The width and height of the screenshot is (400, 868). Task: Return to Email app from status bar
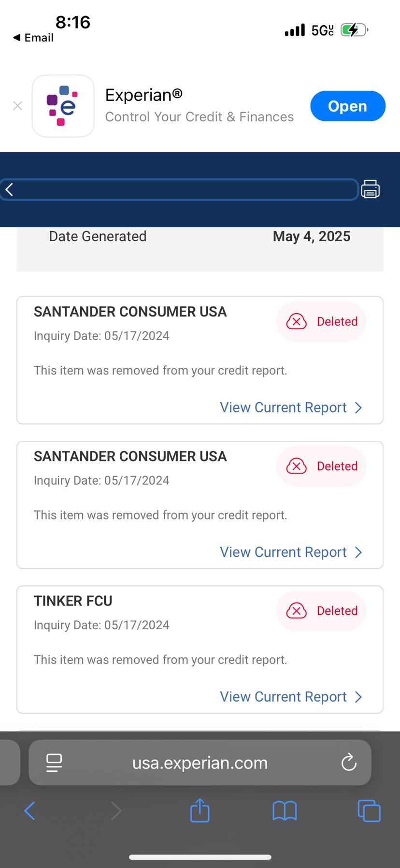coord(33,38)
